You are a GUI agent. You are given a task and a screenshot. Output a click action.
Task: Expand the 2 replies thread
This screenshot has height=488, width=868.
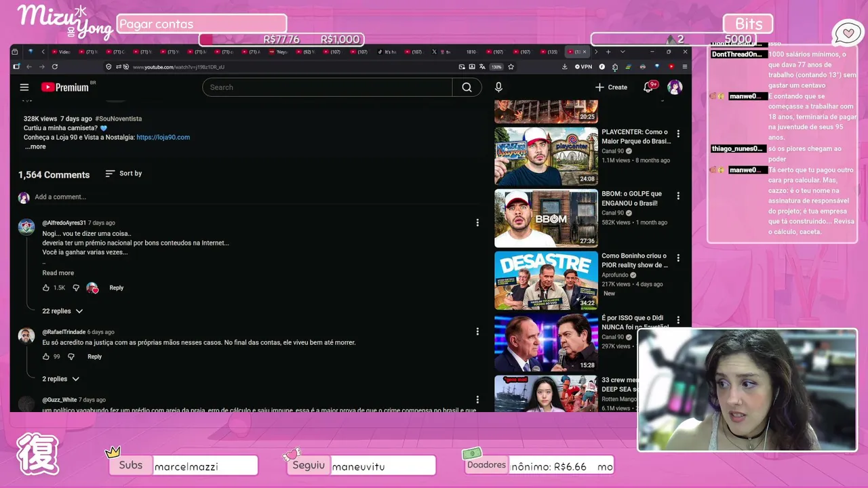tap(61, 379)
